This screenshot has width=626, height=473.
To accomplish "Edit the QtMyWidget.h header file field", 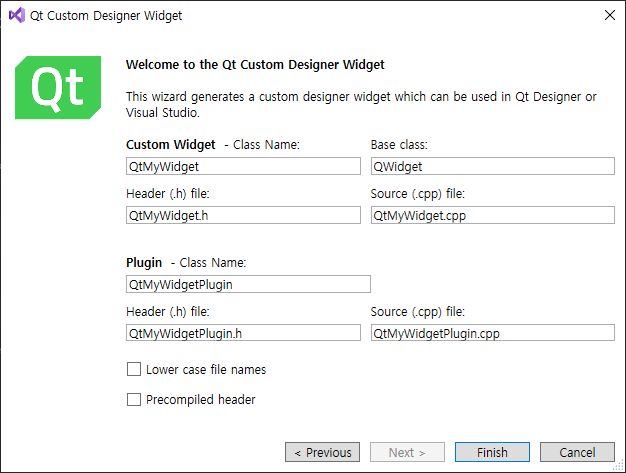I will point(243,215).
